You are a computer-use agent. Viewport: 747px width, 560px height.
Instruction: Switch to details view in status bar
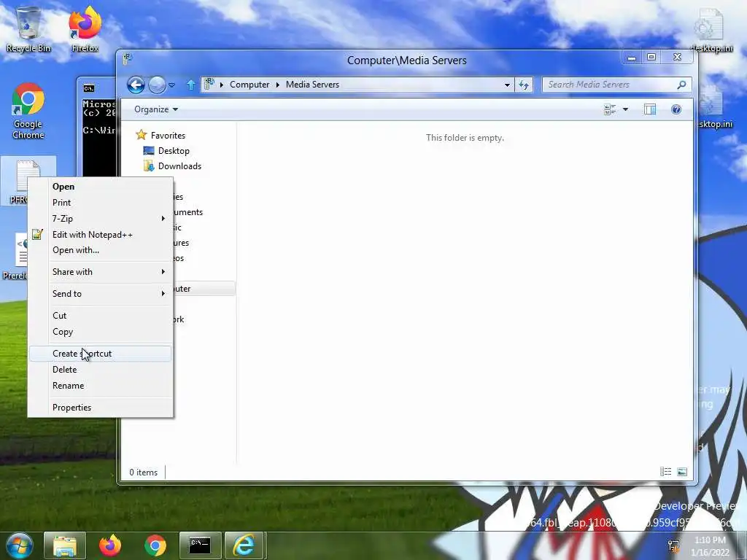665,472
